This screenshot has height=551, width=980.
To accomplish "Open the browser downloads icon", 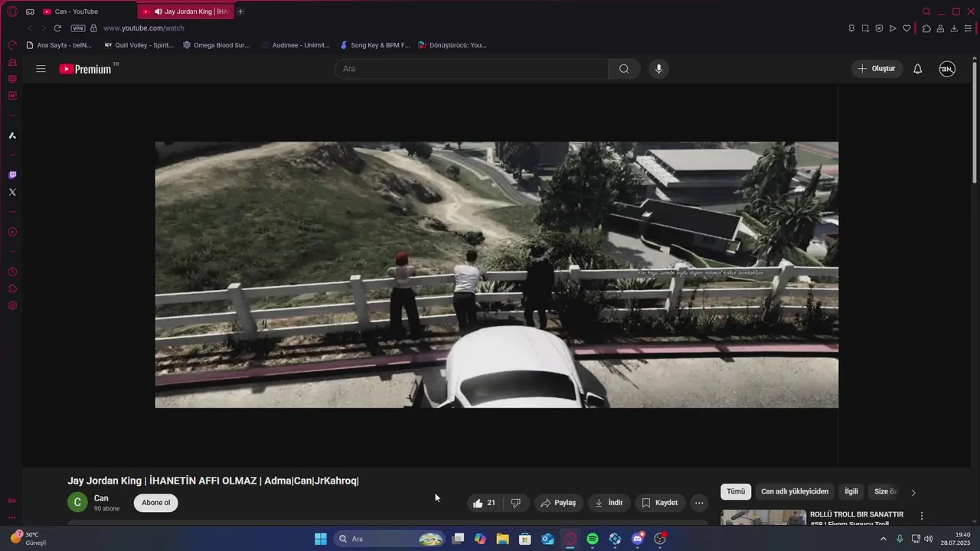I will [954, 28].
